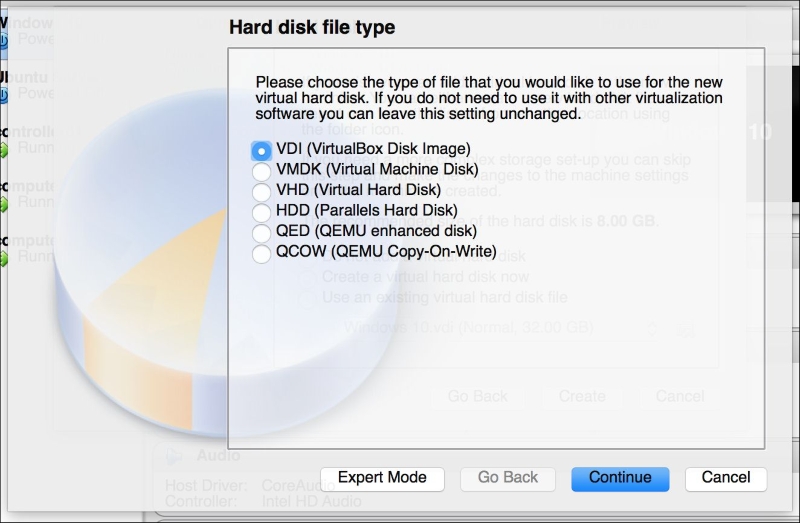
Task: Click the Audio section speaker icon
Action: click(x=173, y=456)
